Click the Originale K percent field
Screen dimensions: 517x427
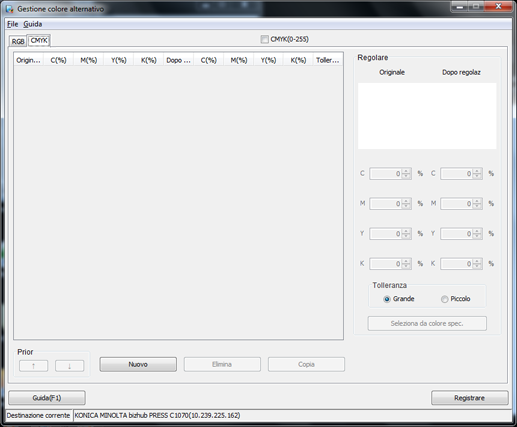coord(386,264)
